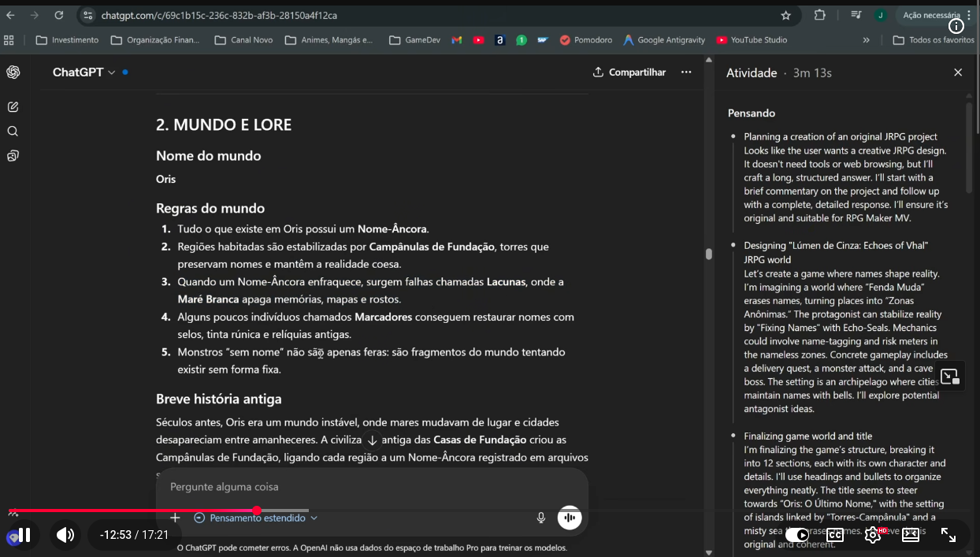The width and height of the screenshot is (980, 557).
Task: Click the scroll-down arrow in the chat
Action: pos(372,440)
